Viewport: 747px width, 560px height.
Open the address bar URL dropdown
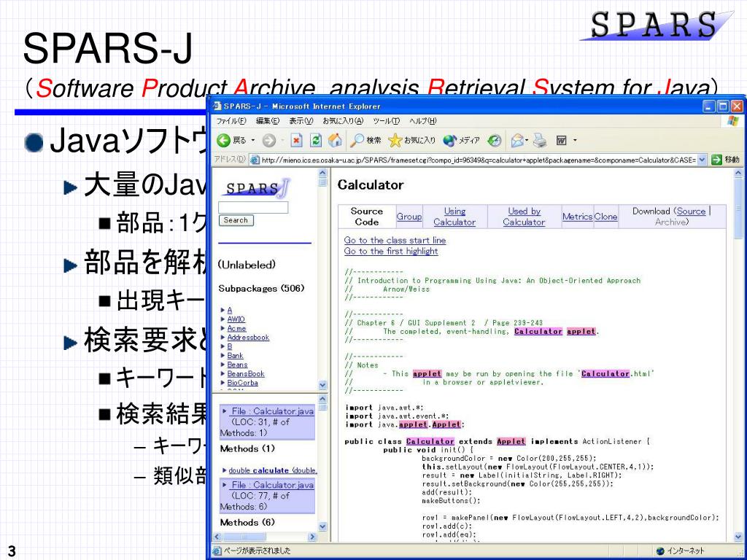(x=702, y=160)
